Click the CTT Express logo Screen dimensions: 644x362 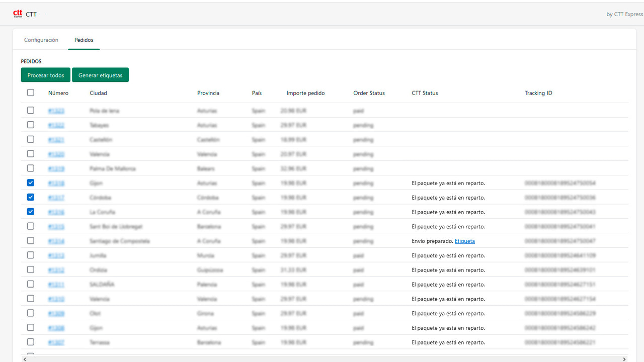tap(18, 14)
